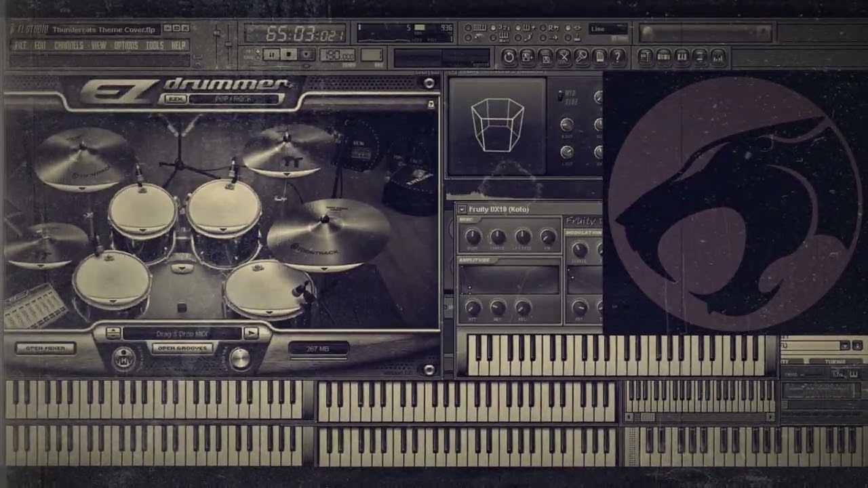Open the EDIT menu
868x488 pixels.
coord(41,45)
